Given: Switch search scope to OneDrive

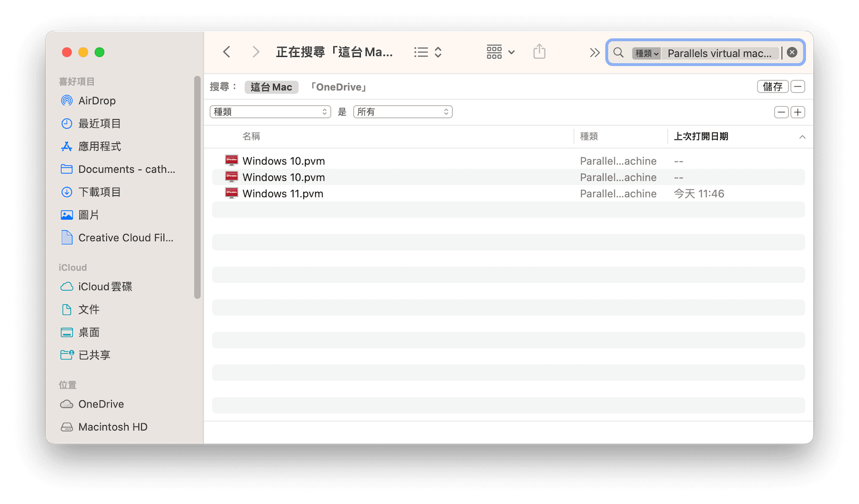Looking at the screenshot, I should tap(338, 87).
